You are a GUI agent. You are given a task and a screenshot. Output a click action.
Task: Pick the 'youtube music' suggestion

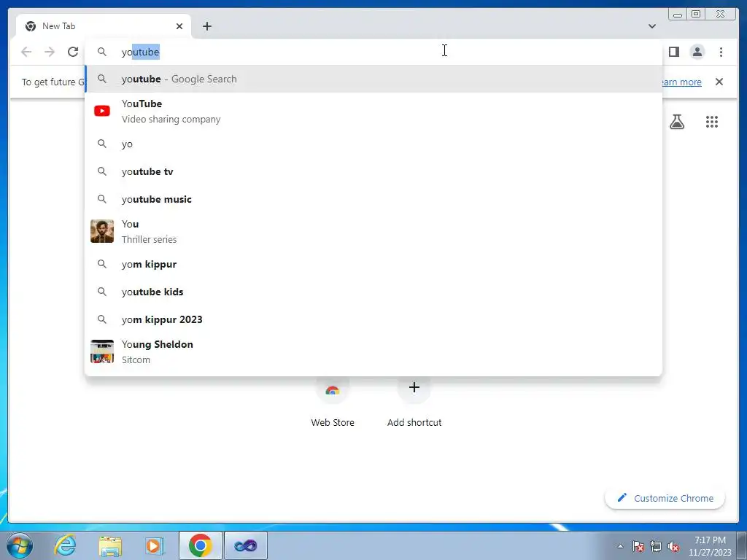(x=373, y=199)
